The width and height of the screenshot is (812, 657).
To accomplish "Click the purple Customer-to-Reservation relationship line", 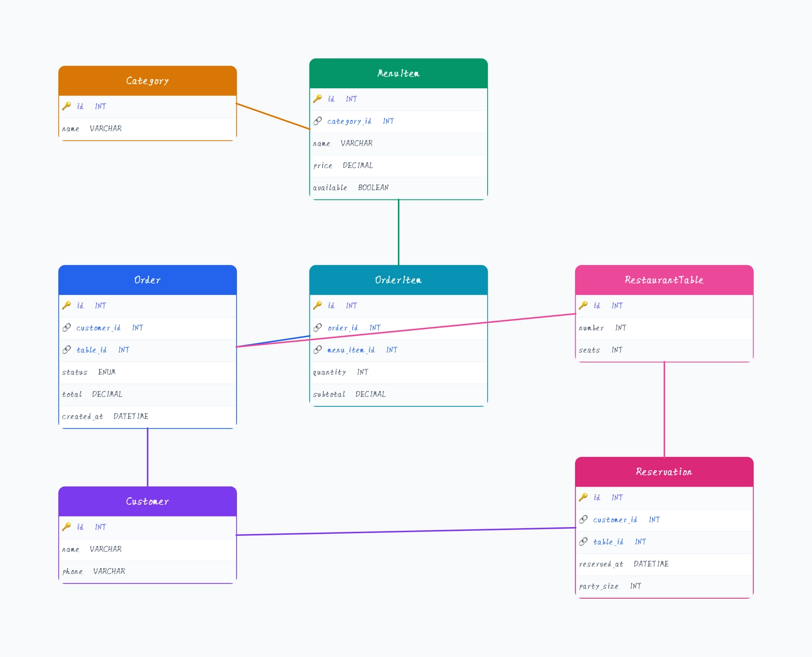I will [x=406, y=531].
